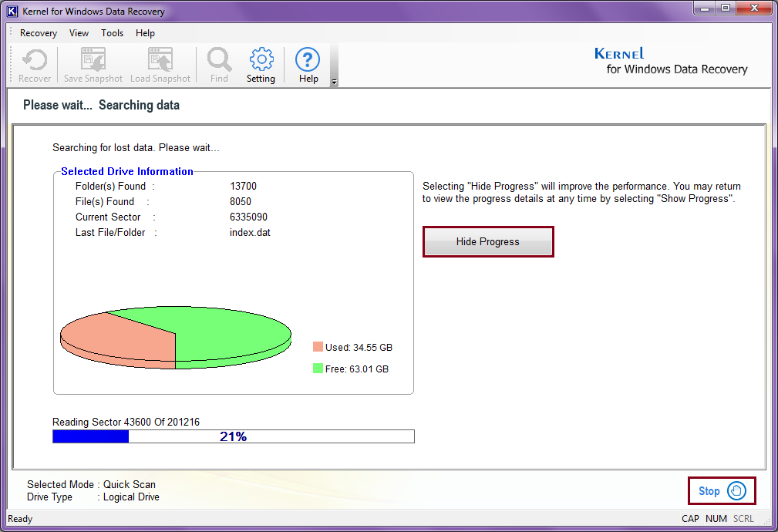The width and height of the screenshot is (778, 532).
Task: Open the Help menu in menu bar
Action: coord(146,33)
